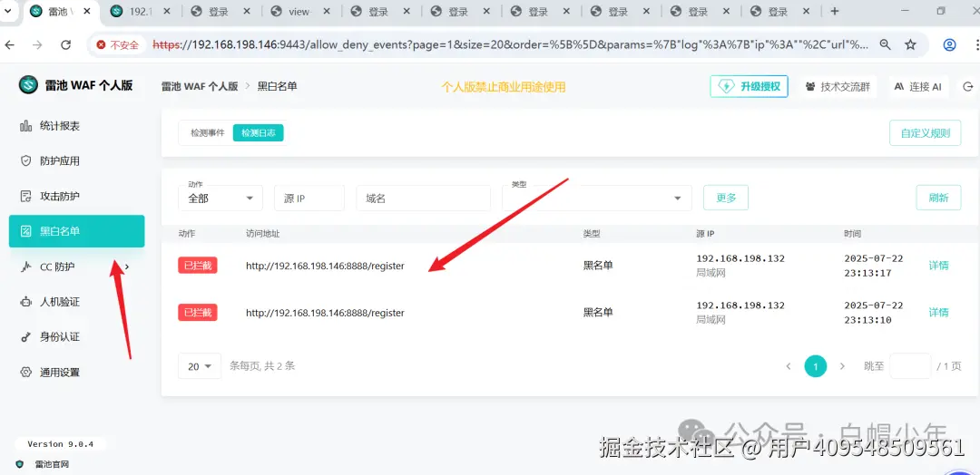Select page 1 in pagination
Image resolution: width=980 pixels, height=475 pixels.
pos(815,366)
